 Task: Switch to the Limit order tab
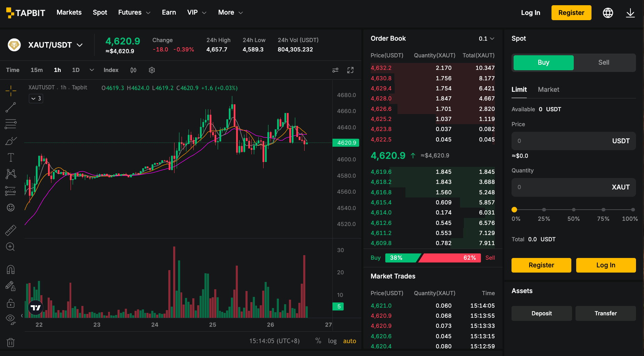point(519,90)
